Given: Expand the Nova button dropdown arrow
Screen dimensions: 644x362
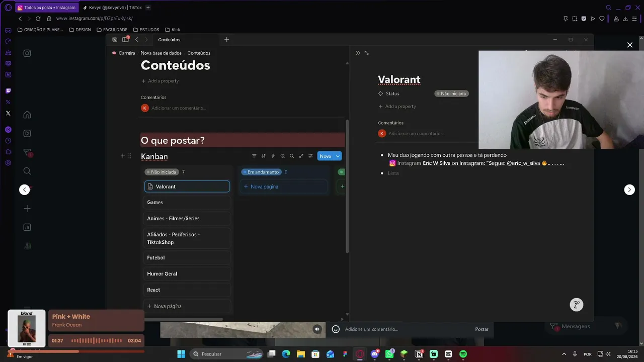Looking at the screenshot, I should pos(338,156).
